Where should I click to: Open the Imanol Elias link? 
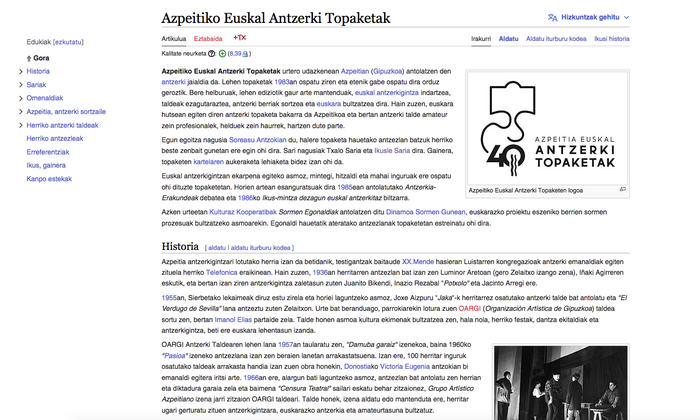(233, 320)
